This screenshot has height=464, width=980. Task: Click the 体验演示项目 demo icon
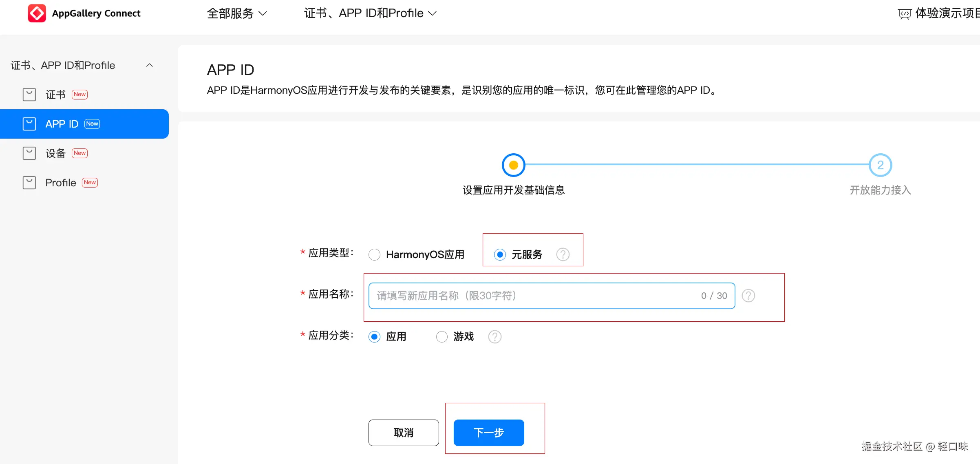904,14
